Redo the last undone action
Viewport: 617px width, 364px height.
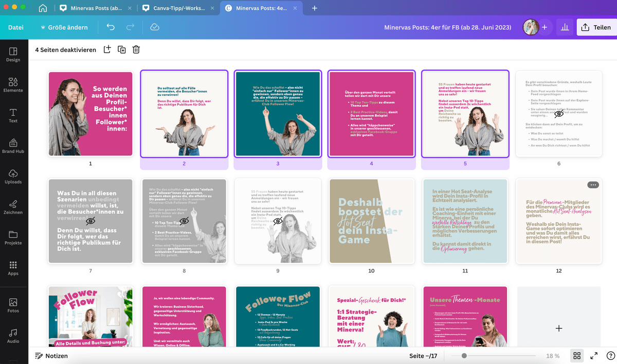click(x=130, y=27)
